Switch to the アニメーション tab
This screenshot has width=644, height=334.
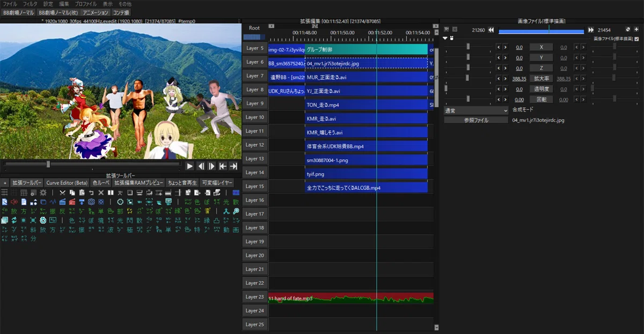tap(96, 12)
